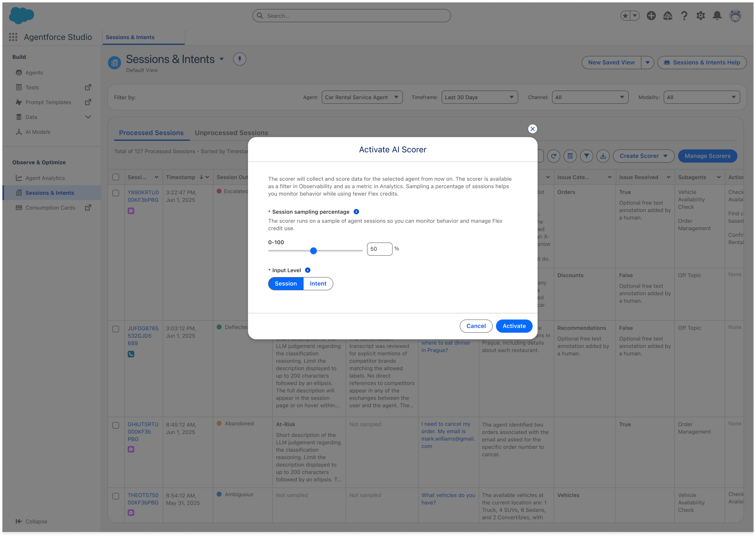
Task: Select the checkbox for session THEOT575000KF3bPBG
Action: [116, 496]
